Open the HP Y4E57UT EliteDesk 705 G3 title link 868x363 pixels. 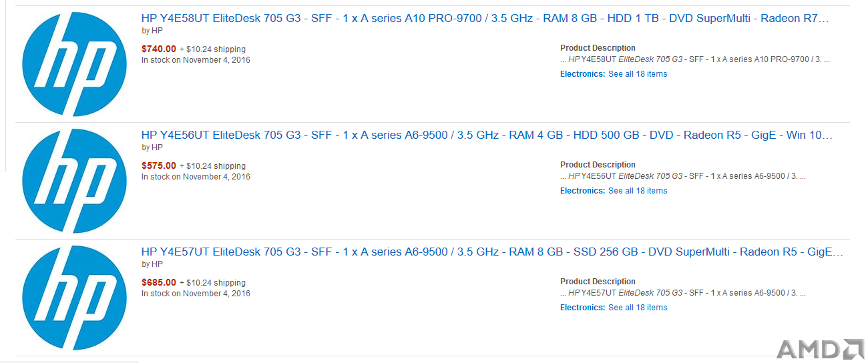(x=492, y=252)
